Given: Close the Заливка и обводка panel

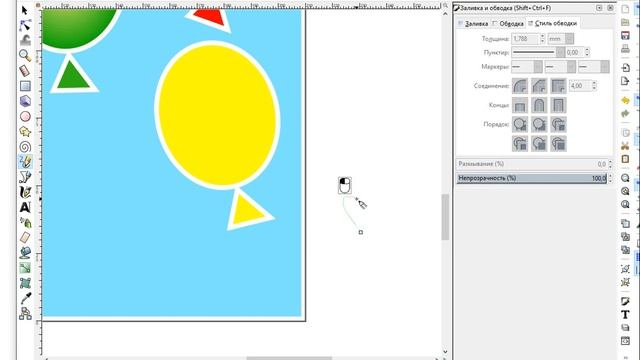Looking at the screenshot, I should 610,8.
